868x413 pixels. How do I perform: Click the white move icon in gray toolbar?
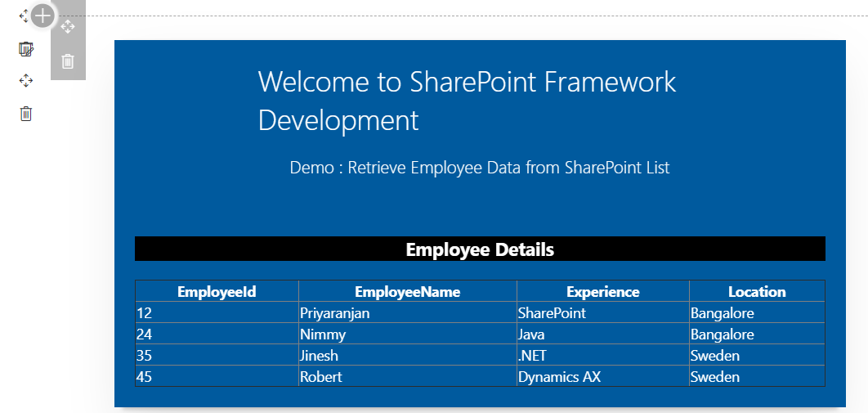click(68, 26)
